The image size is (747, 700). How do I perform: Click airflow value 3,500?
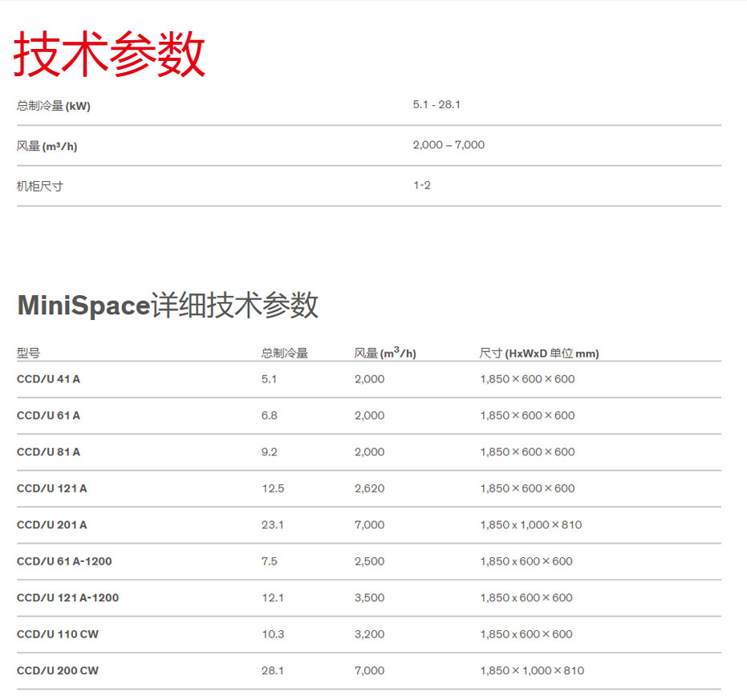tap(369, 597)
